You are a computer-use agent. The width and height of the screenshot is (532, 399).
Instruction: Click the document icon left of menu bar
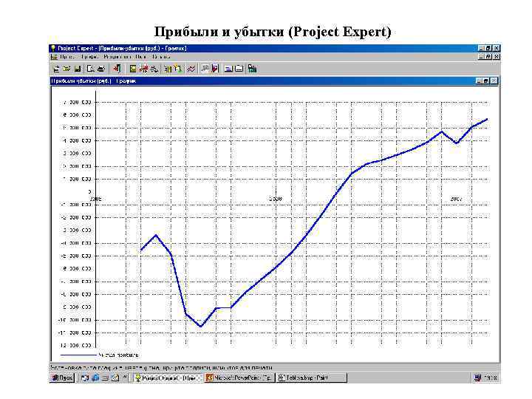54,57
